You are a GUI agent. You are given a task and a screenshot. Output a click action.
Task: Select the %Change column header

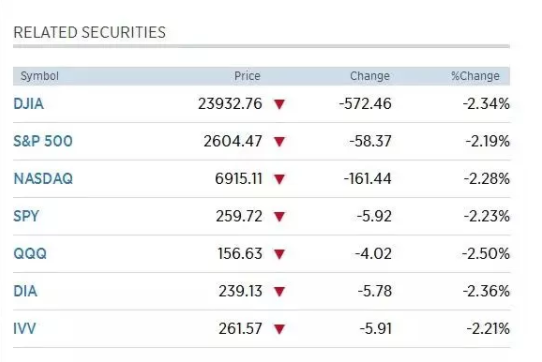[475, 76]
